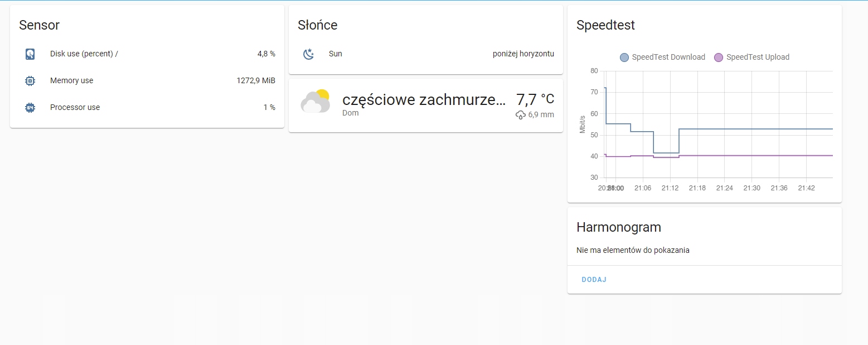Click the memory chip icon beside Memory use

(30, 80)
